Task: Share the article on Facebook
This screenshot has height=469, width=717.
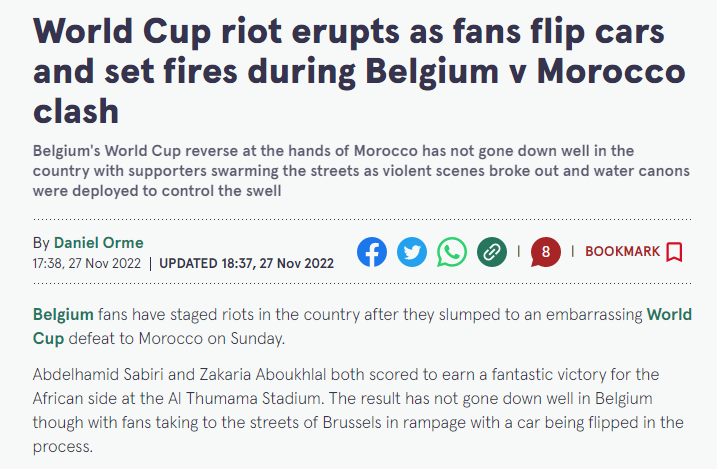Action: [372, 251]
